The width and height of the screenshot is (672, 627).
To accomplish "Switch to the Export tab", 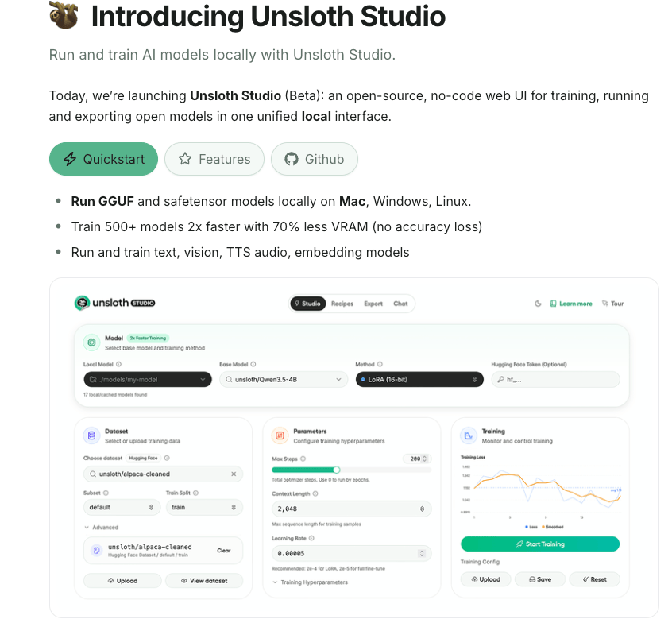I will click(373, 304).
